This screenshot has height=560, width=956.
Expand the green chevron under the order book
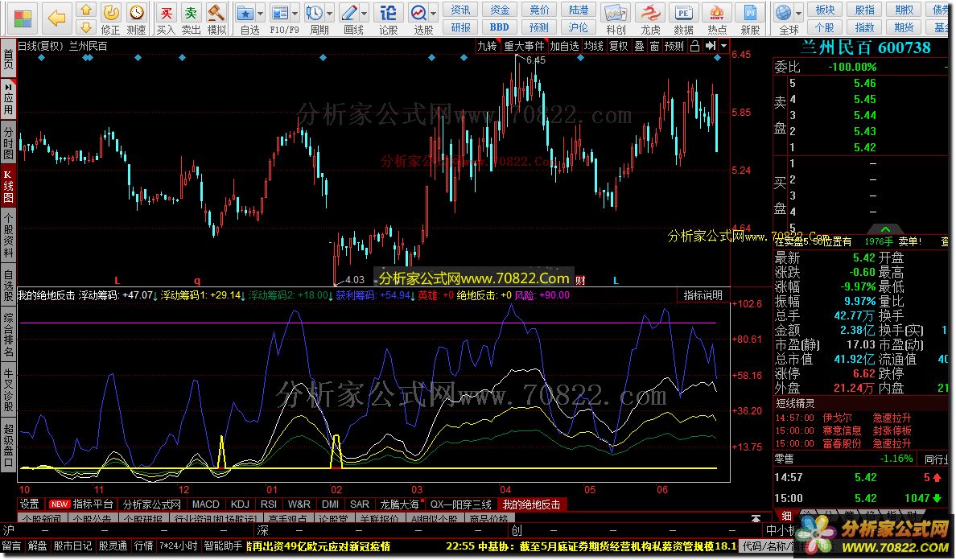tap(885, 230)
